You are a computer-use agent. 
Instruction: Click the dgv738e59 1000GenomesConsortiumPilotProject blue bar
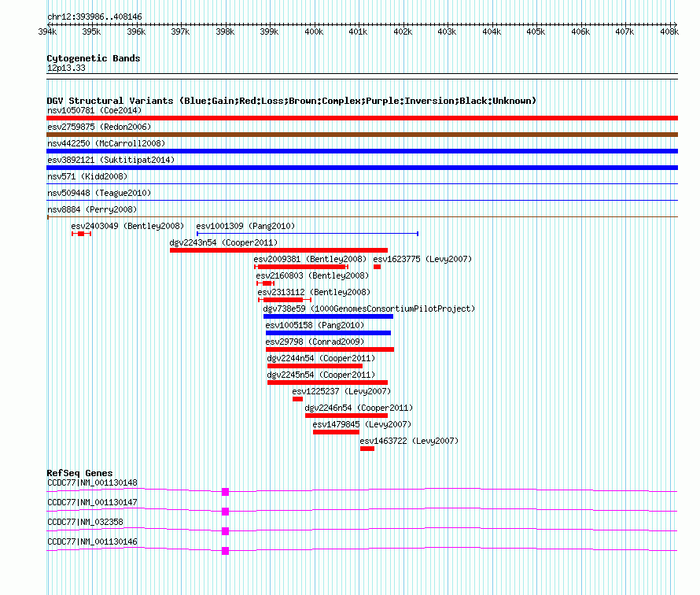(x=328, y=316)
